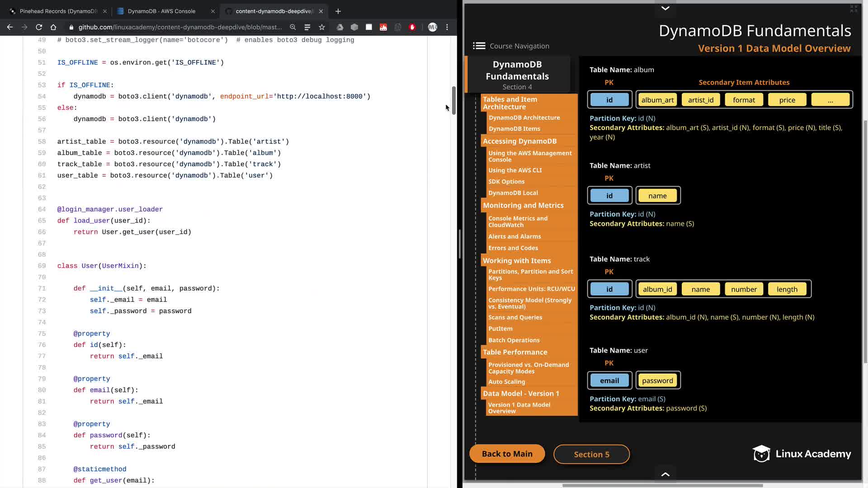Go back in browser history
This screenshot has width=868, height=488.
10,27
